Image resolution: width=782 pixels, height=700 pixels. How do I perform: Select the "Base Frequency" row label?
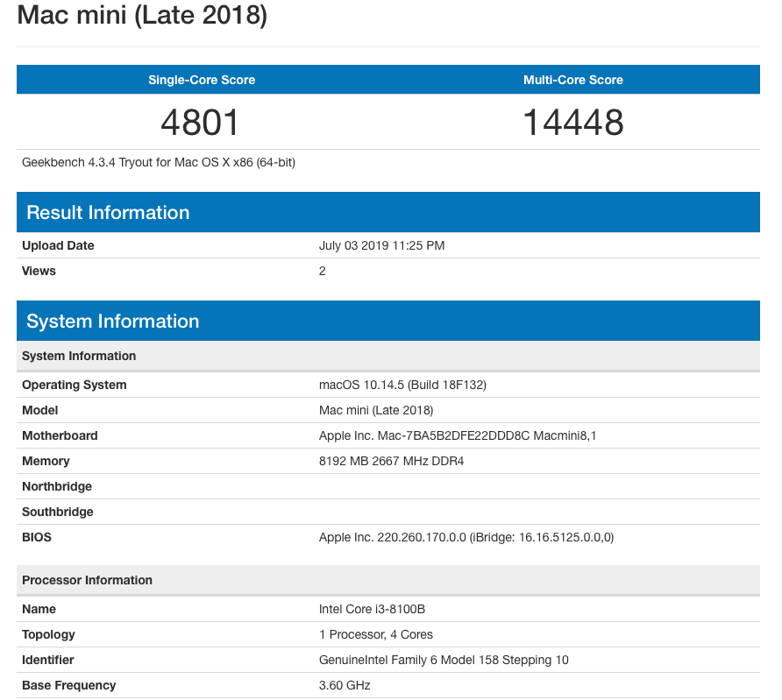[69, 686]
